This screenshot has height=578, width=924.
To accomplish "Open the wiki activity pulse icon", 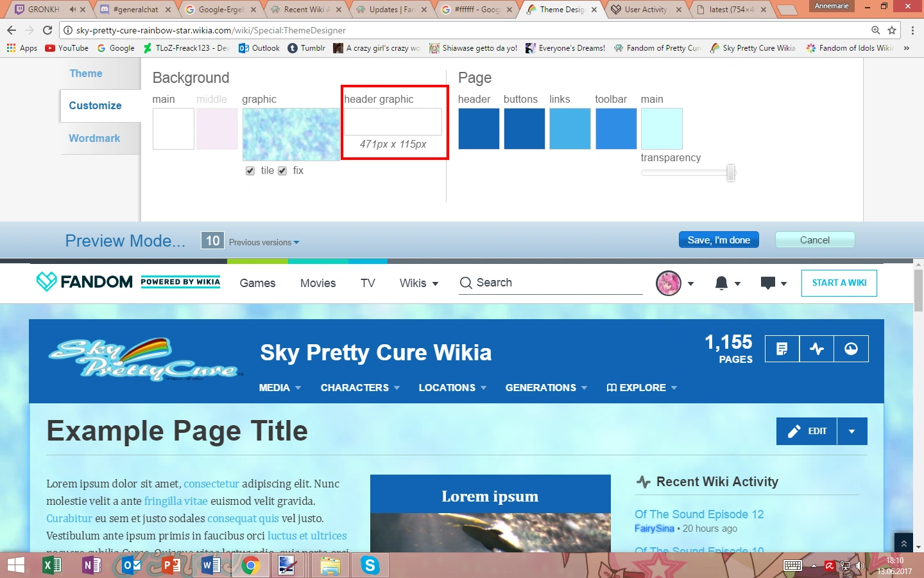I will pyautogui.click(x=816, y=349).
